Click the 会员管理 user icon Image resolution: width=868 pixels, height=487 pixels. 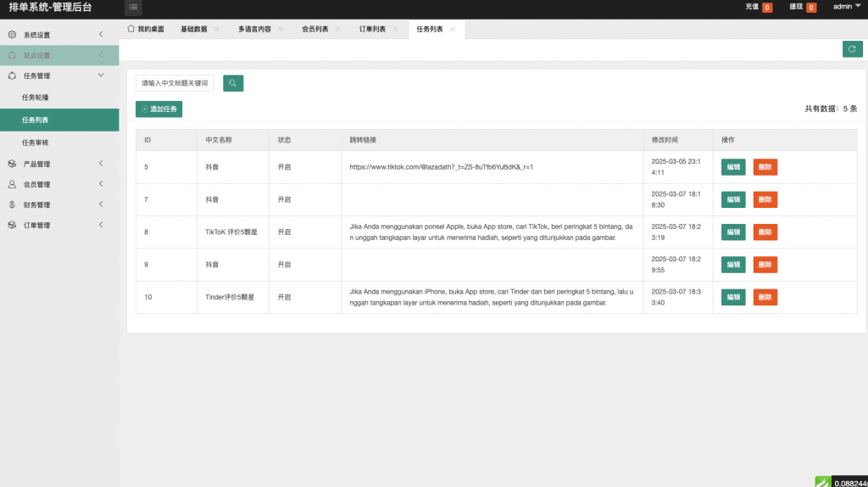tap(12, 184)
